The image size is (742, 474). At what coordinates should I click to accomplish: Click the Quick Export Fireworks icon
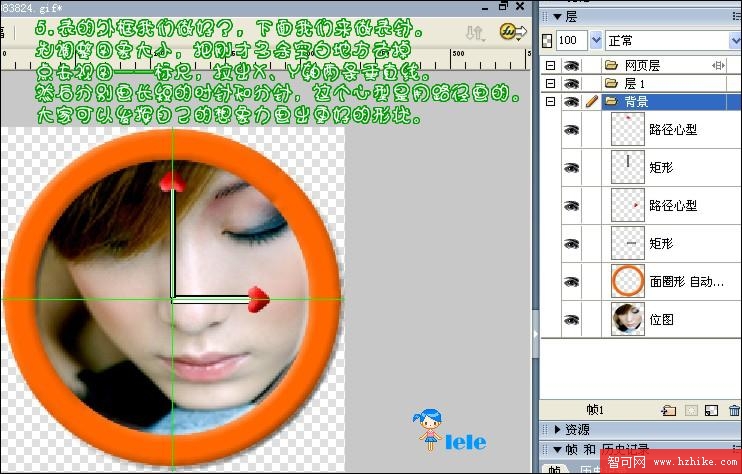pyautogui.click(x=514, y=33)
